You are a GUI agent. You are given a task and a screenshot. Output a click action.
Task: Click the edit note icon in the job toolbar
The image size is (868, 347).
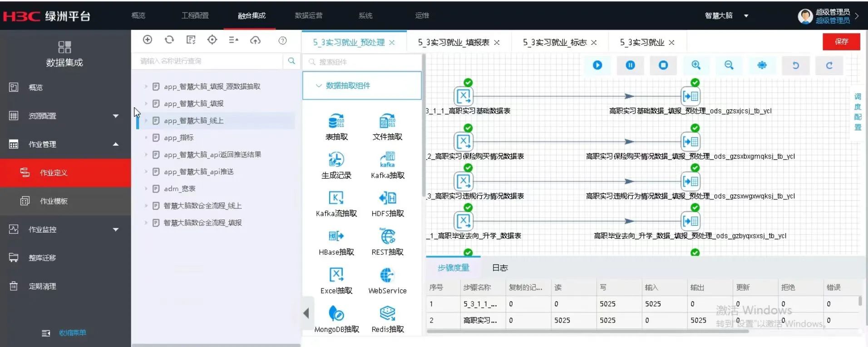click(x=191, y=40)
